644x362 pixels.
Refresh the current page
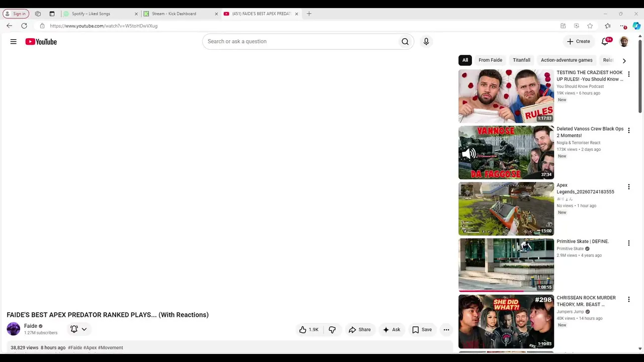(24, 26)
